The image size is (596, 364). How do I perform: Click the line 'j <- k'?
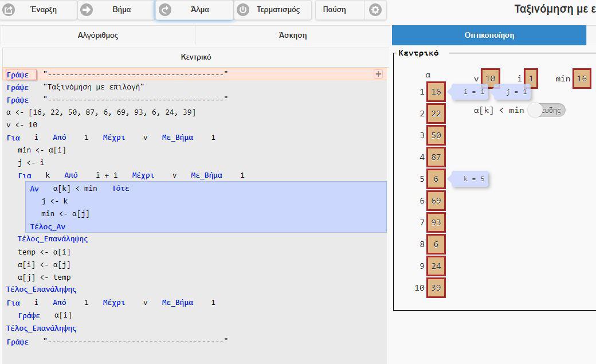click(x=54, y=201)
